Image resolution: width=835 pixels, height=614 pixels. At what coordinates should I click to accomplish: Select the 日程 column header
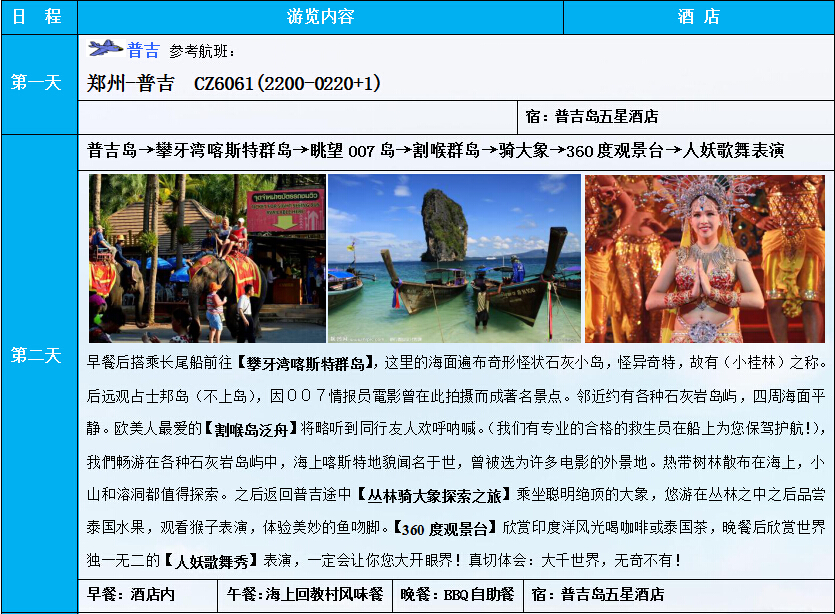[x=37, y=17]
